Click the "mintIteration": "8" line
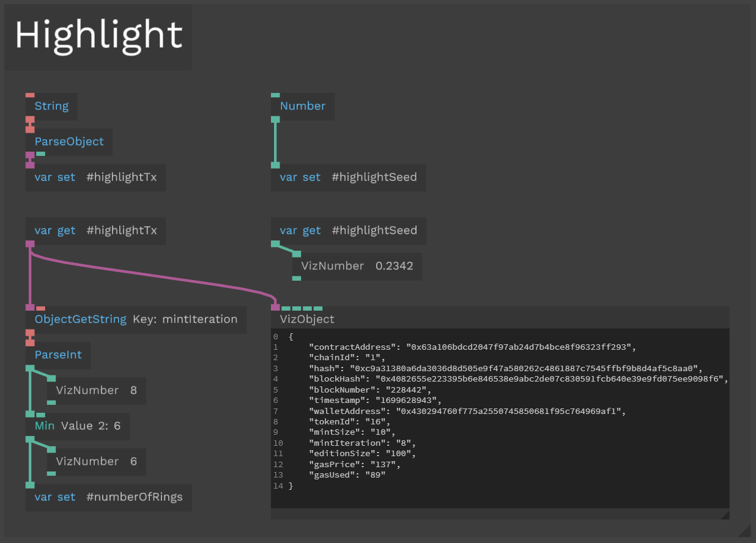This screenshot has height=543, width=756. [x=362, y=443]
